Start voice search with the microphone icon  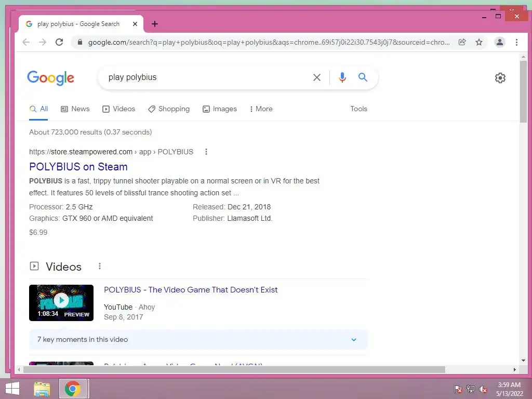[342, 77]
